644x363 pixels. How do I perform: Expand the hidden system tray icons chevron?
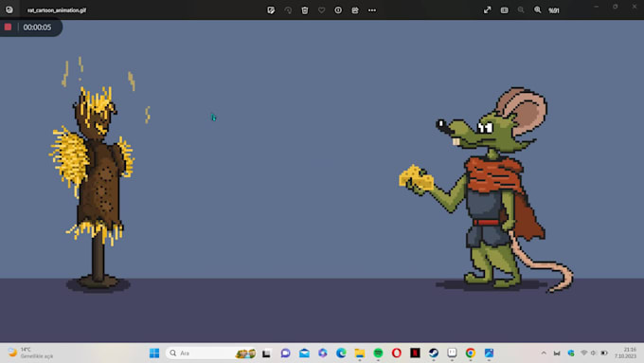tap(544, 354)
